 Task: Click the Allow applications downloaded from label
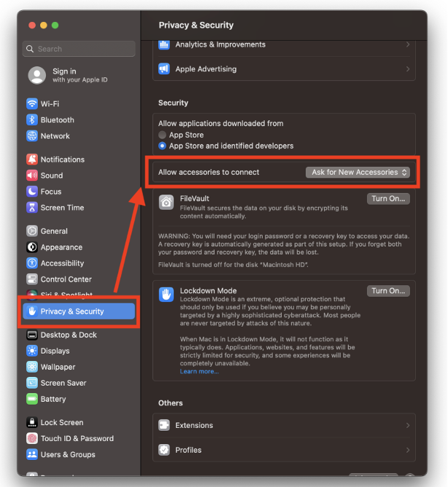tap(221, 124)
